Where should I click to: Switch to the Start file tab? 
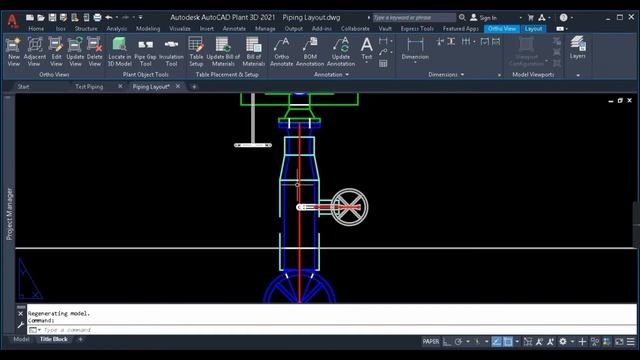(x=23, y=87)
